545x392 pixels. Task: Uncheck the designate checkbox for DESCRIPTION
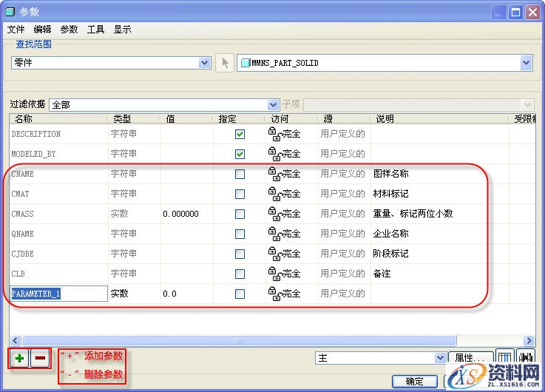[240, 134]
